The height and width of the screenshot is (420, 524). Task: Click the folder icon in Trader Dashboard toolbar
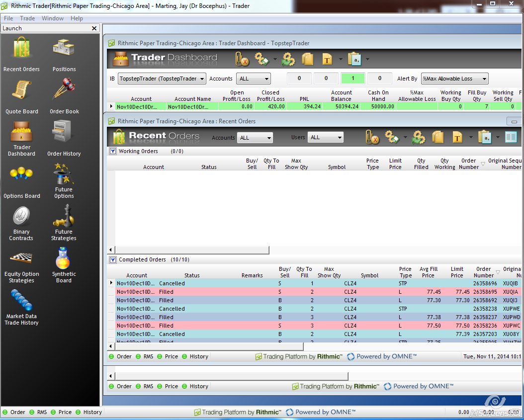coord(307,59)
